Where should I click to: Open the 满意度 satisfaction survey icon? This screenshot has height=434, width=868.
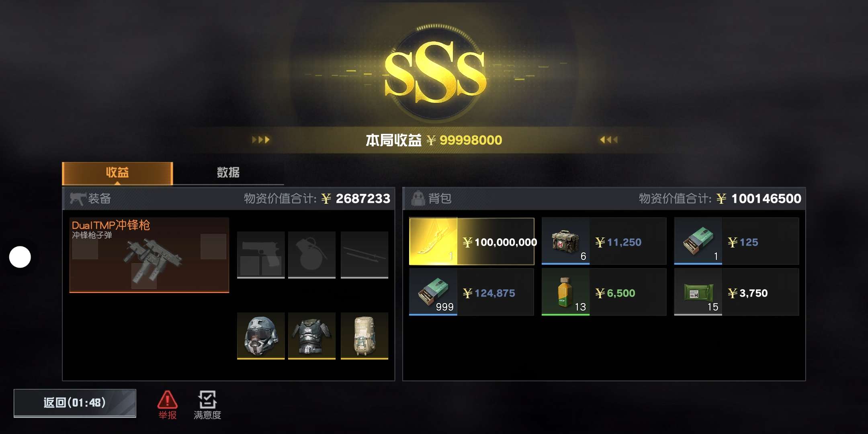tap(207, 405)
